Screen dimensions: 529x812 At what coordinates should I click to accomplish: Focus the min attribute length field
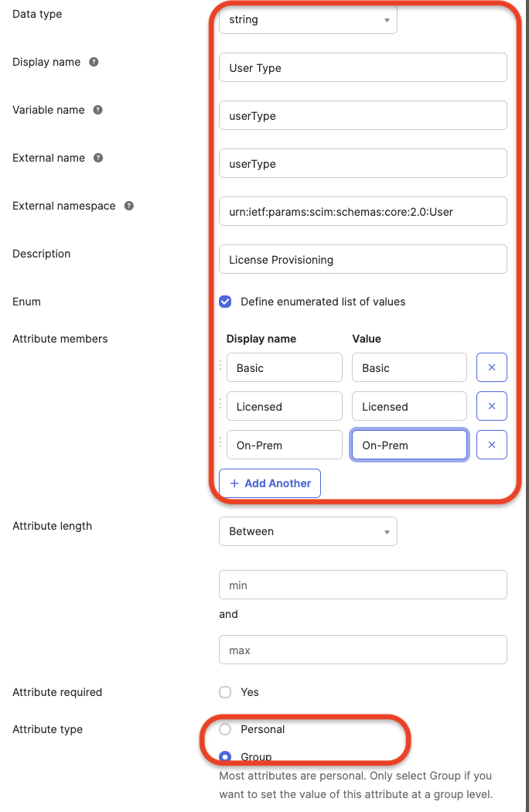[363, 585]
